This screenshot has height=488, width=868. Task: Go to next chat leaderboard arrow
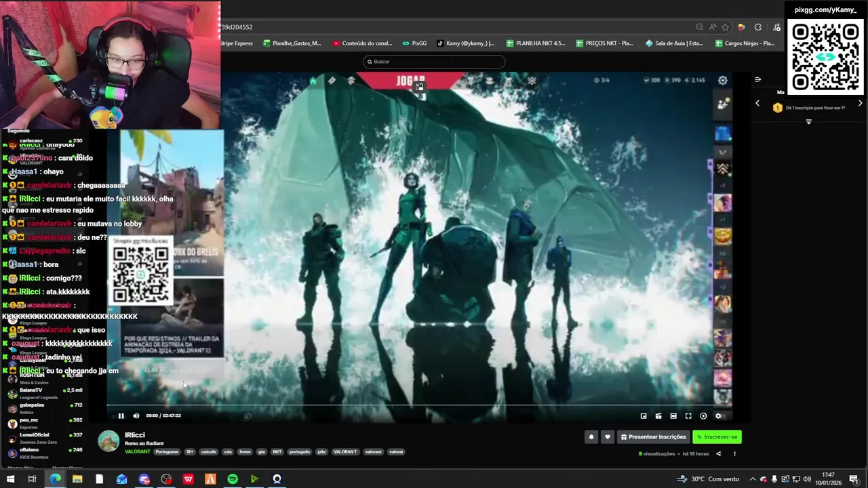(860, 103)
